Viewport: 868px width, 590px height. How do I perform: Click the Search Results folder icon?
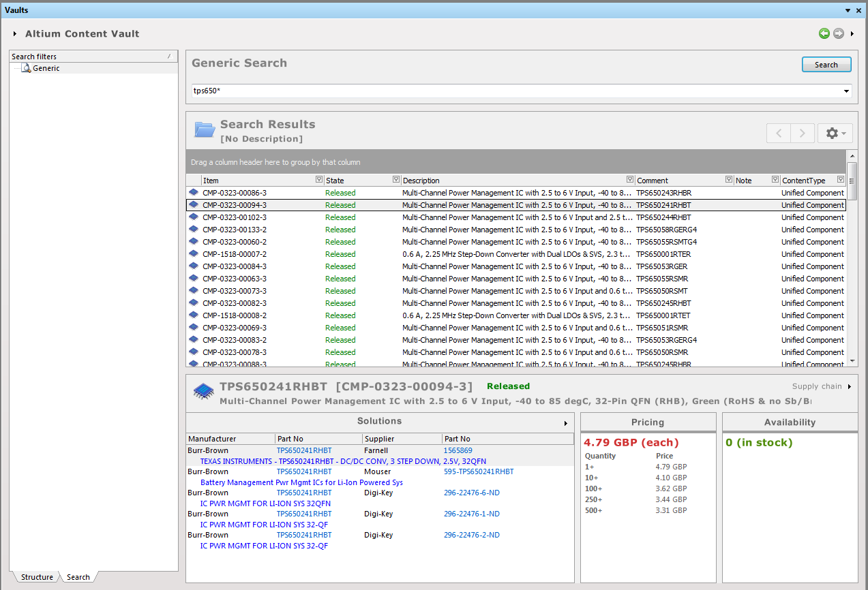[205, 129]
